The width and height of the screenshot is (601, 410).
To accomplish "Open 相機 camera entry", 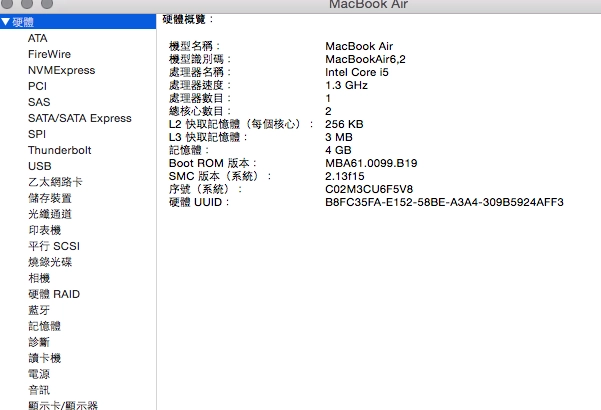I will tap(39, 278).
